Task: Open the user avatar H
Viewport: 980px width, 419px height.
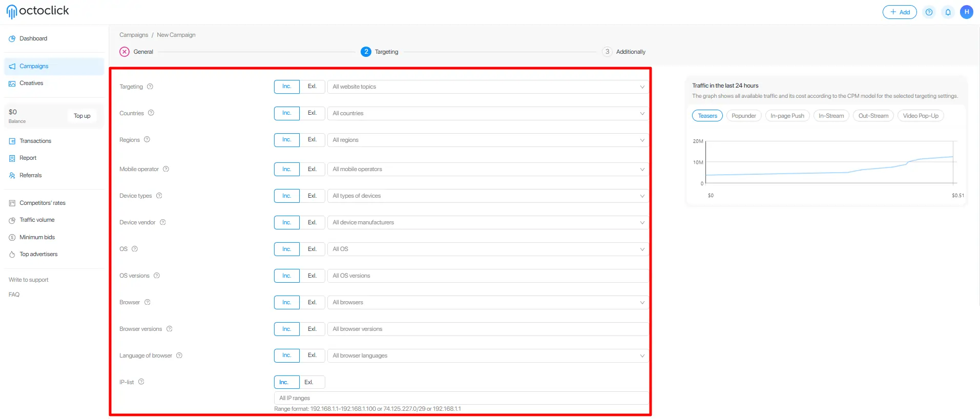Action: coord(967,12)
